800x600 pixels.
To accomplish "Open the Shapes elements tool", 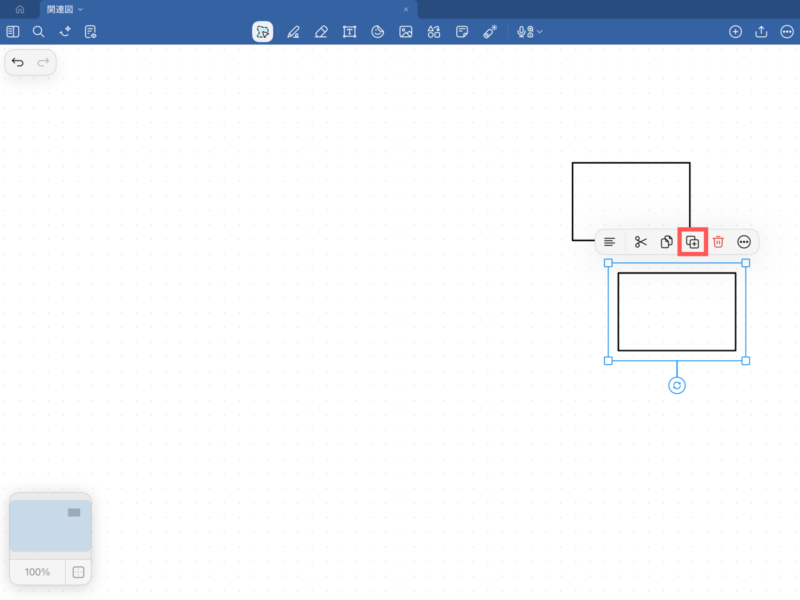I will tap(434, 32).
